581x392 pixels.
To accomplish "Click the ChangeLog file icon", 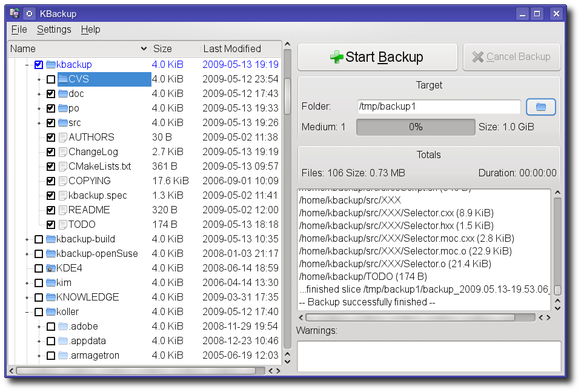I will (63, 152).
